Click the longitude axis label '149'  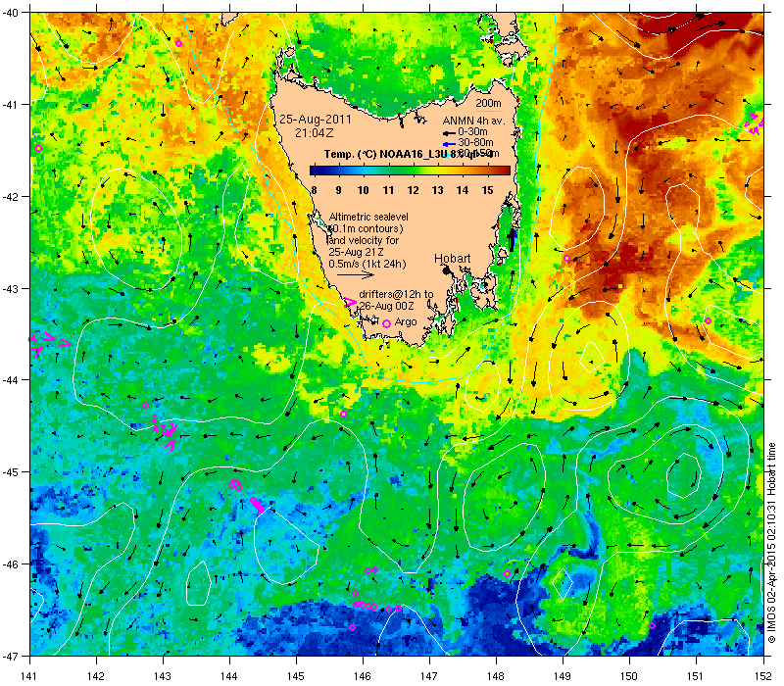563,676
